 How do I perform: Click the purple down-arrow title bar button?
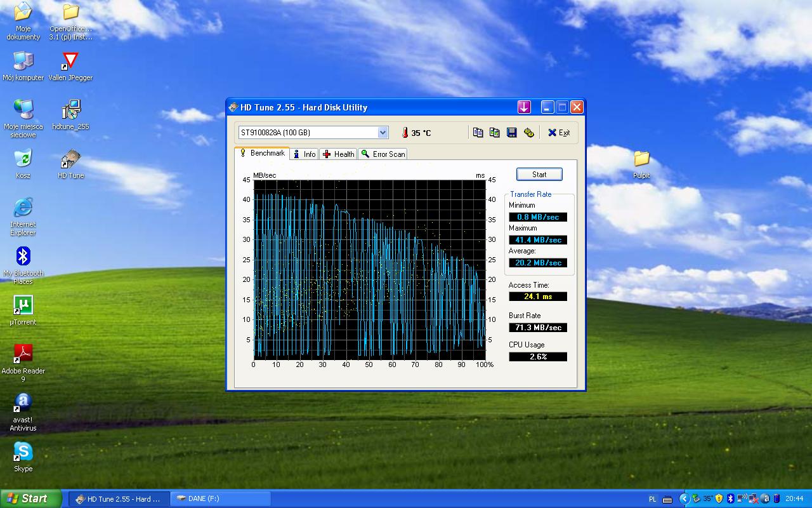click(524, 107)
